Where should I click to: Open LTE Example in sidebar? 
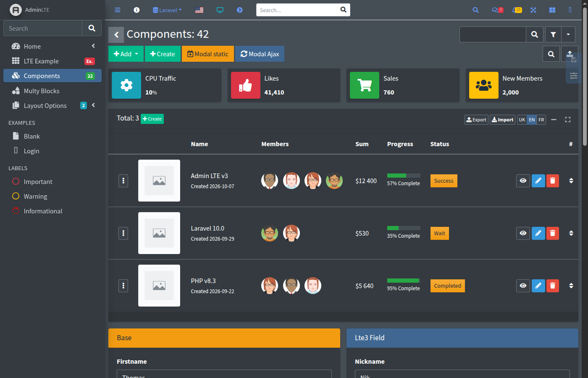tap(52, 61)
